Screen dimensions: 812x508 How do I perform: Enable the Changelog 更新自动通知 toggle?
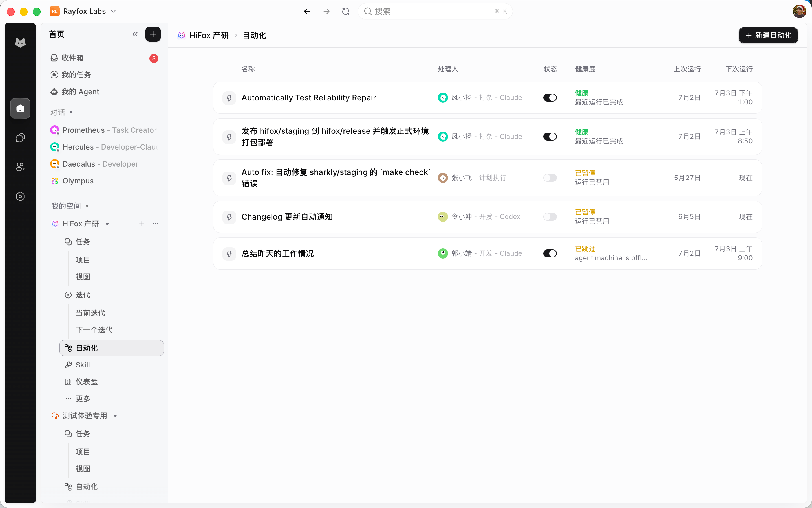tap(550, 217)
